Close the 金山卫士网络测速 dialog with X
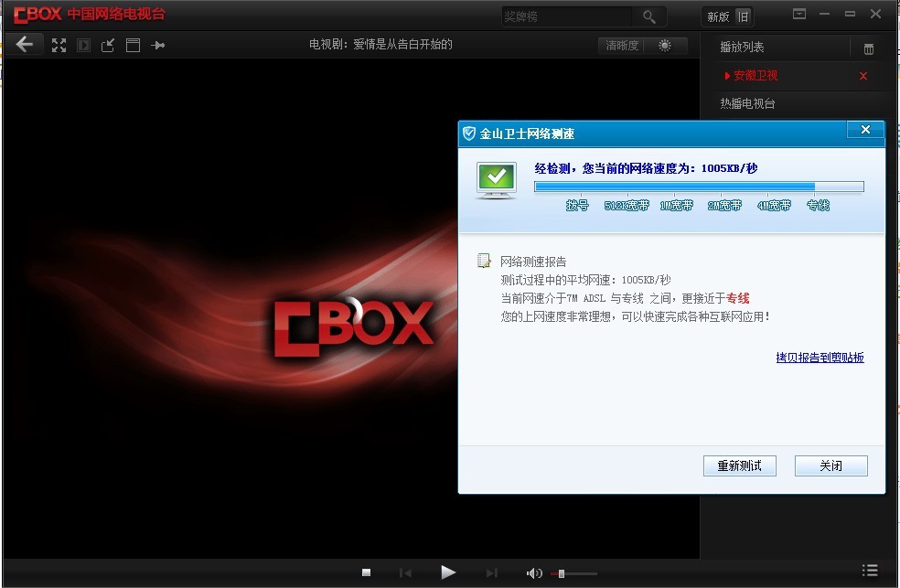This screenshot has width=900, height=588. 865,130
